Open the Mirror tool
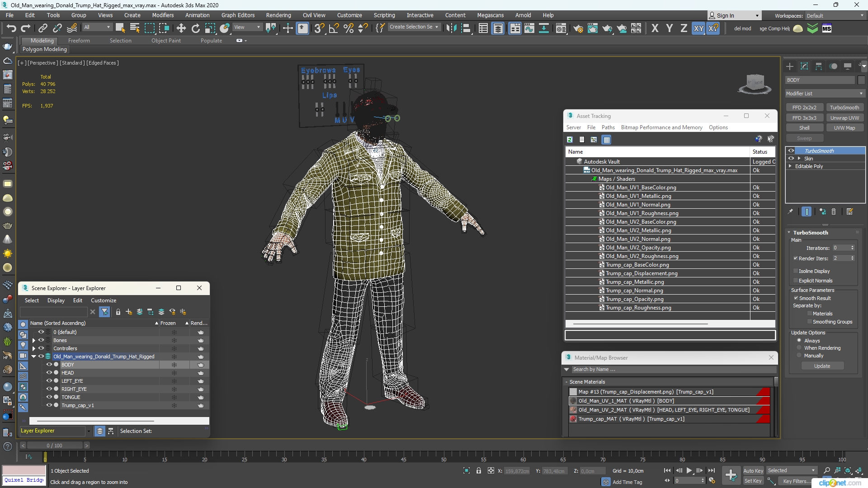 [x=451, y=28]
